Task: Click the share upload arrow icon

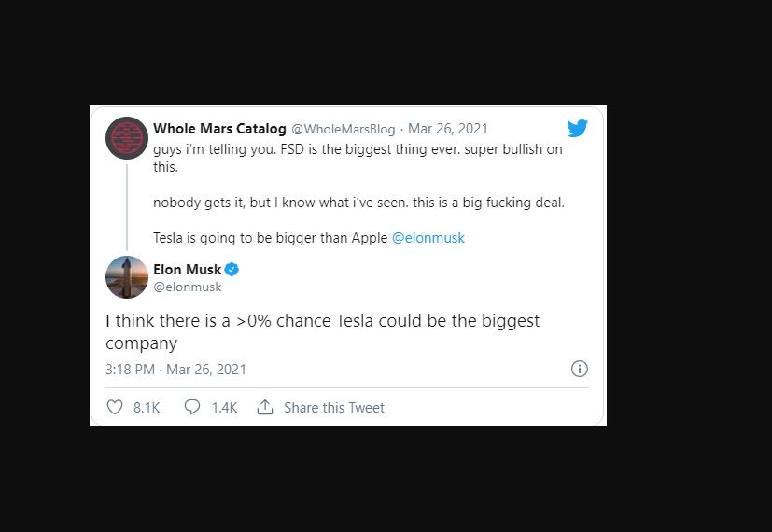Action: pyautogui.click(x=265, y=408)
